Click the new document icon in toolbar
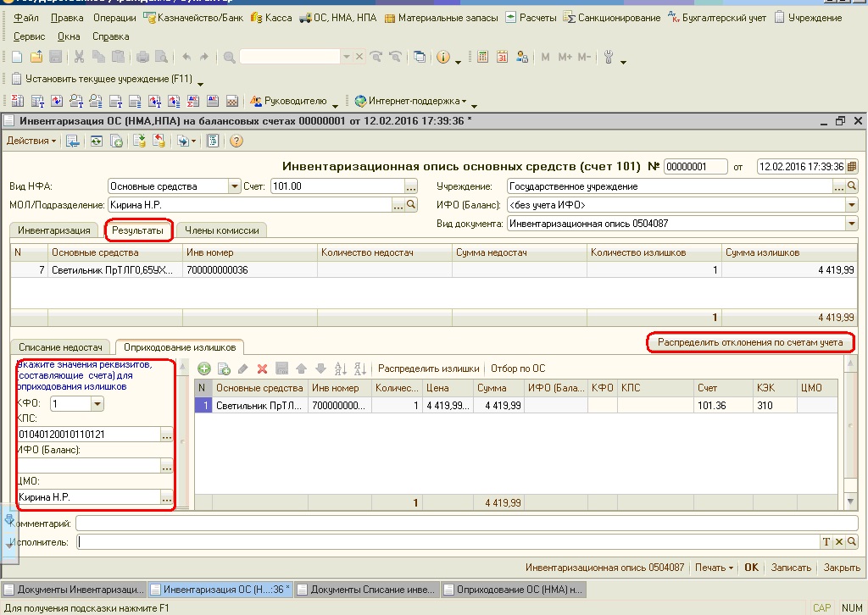Viewport: 868px width, 615px height. pos(17,57)
